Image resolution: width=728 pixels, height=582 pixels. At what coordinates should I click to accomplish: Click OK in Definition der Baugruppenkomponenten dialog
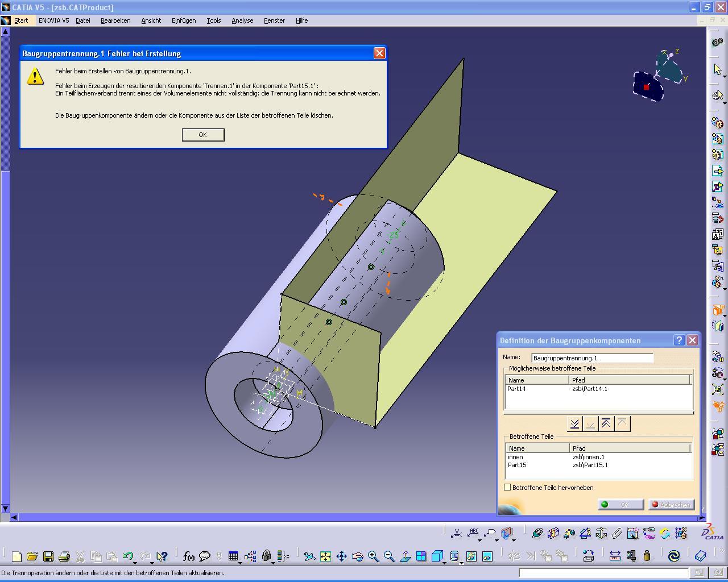tap(621, 505)
